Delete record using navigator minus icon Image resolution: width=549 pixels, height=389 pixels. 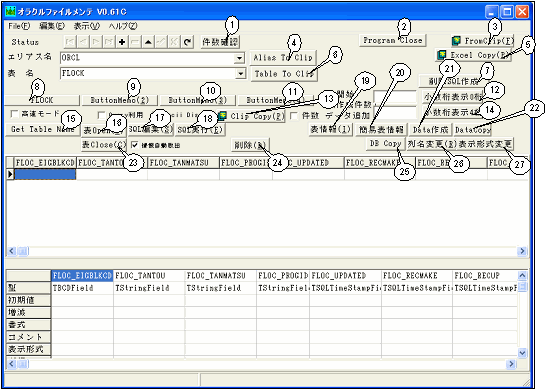[135, 42]
